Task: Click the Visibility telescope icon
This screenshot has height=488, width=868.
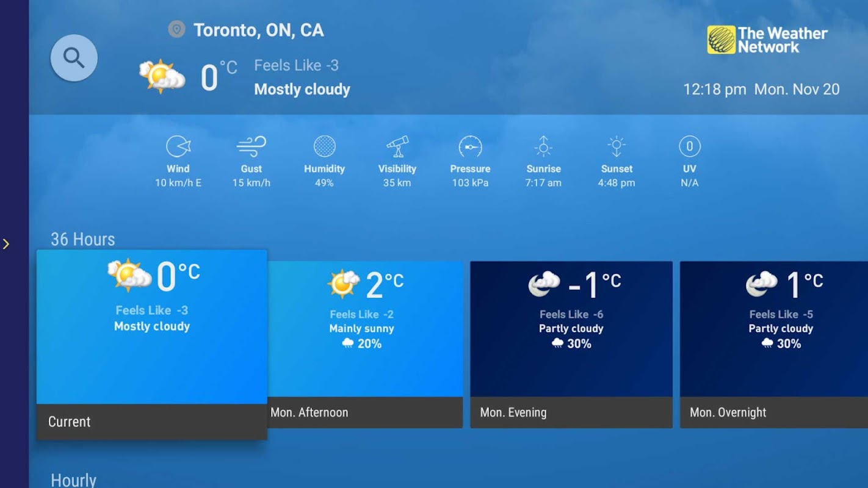Action: 397,146
